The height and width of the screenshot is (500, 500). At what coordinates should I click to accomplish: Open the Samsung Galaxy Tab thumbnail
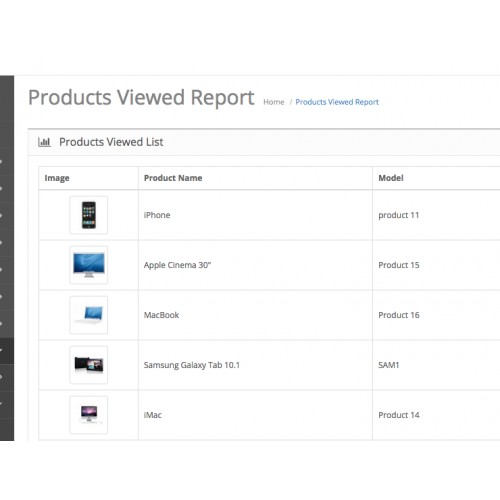tap(89, 365)
